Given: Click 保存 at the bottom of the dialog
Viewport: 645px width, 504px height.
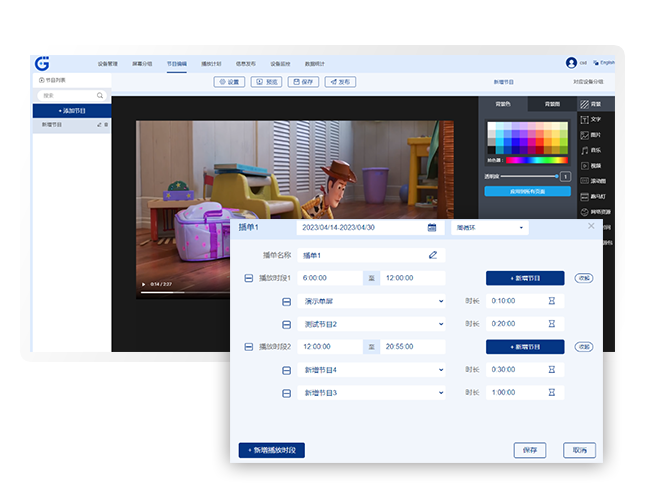Looking at the screenshot, I should click(530, 451).
